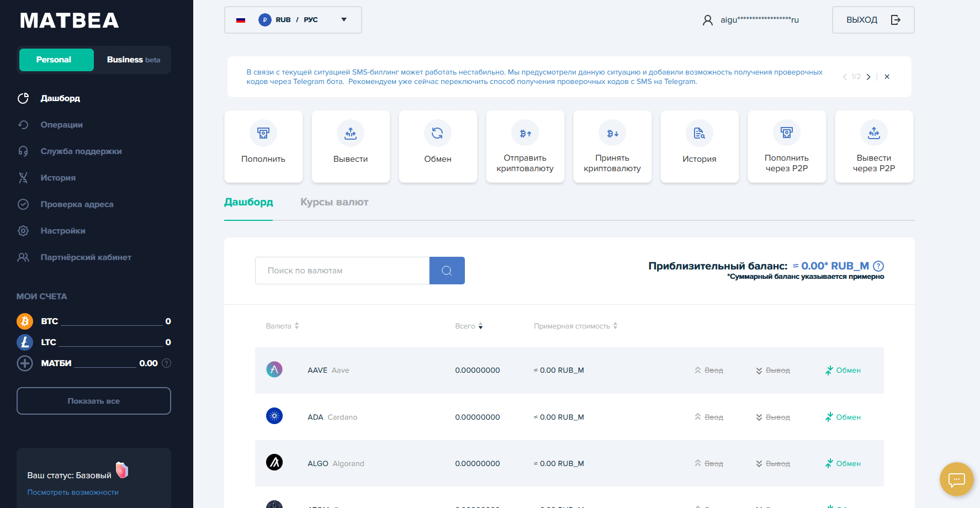Sort the table by Валюта column
Image resolution: width=980 pixels, height=508 pixels.
pyautogui.click(x=282, y=326)
